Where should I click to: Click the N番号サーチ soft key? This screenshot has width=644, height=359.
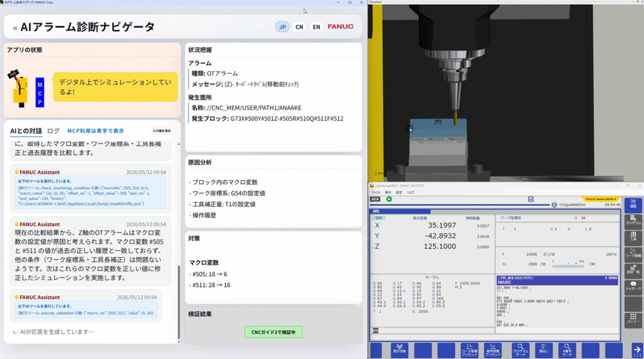pos(567,350)
